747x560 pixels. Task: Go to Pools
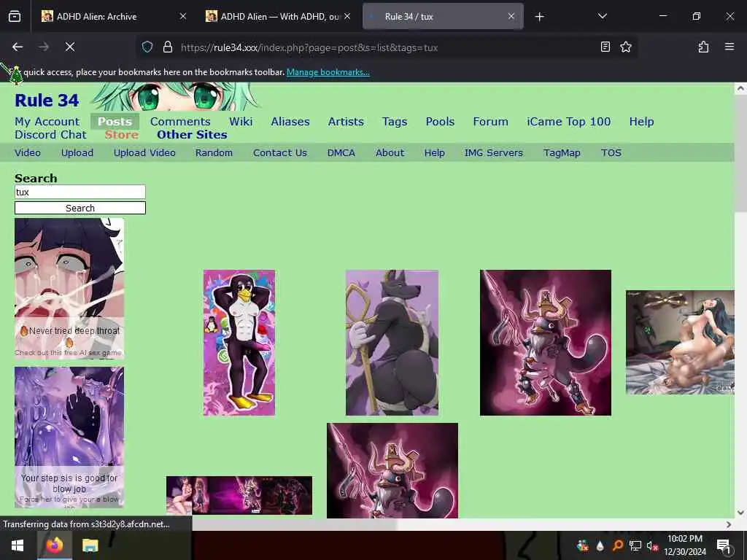tap(440, 122)
